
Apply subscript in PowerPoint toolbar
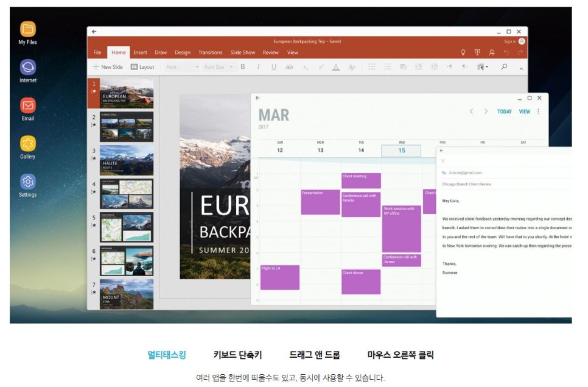(306, 67)
